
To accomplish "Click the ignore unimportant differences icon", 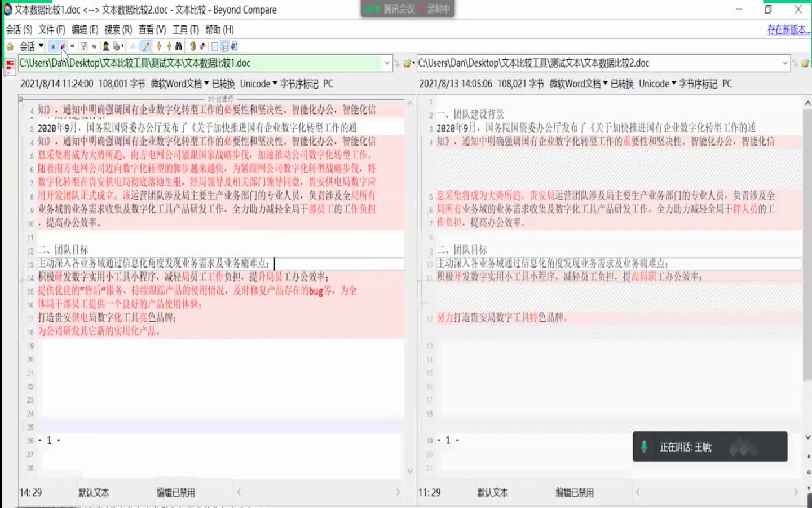I will pyautogui.click(x=94, y=46).
